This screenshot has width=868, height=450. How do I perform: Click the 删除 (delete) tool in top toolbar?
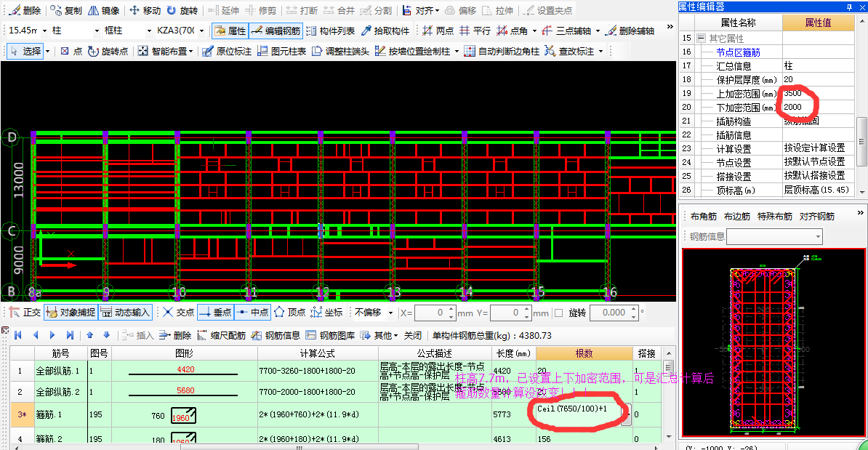coord(25,10)
